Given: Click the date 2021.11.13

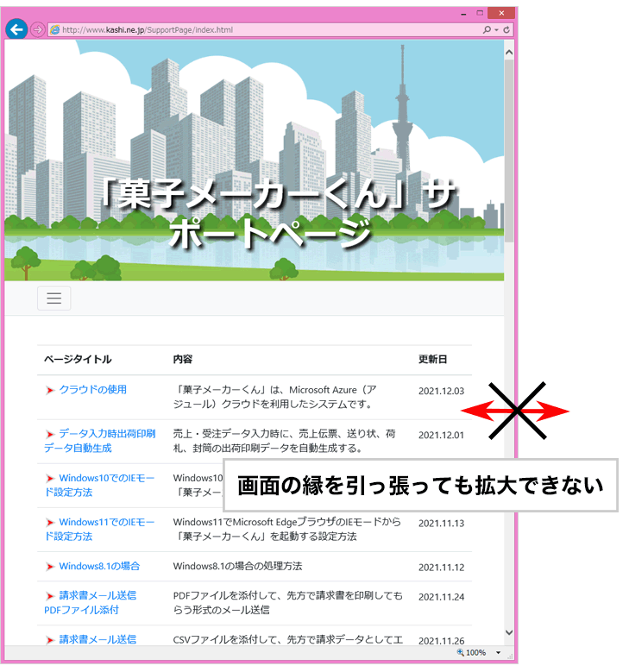Looking at the screenshot, I should [x=441, y=524].
